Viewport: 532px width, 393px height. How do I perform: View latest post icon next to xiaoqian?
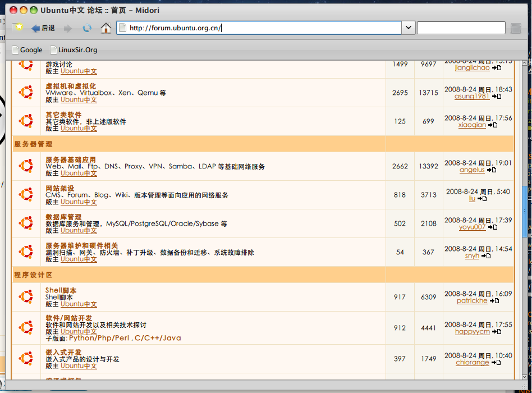click(x=493, y=125)
